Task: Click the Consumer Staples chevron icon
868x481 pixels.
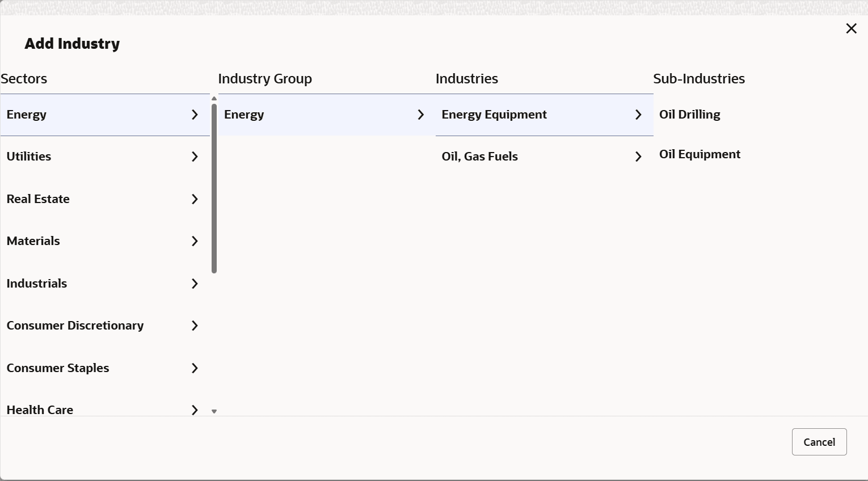Action: (x=195, y=368)
